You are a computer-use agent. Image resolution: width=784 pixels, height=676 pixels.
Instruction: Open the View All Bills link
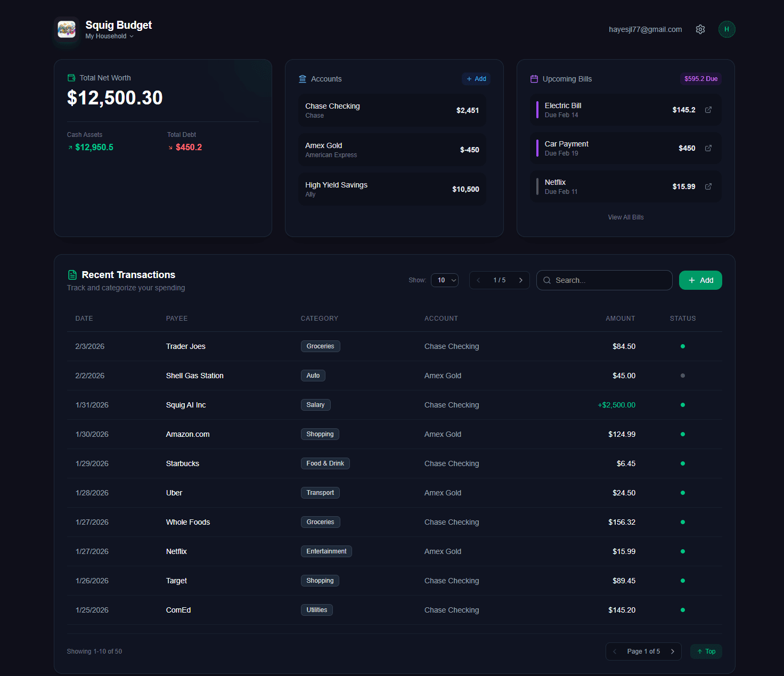626,217
